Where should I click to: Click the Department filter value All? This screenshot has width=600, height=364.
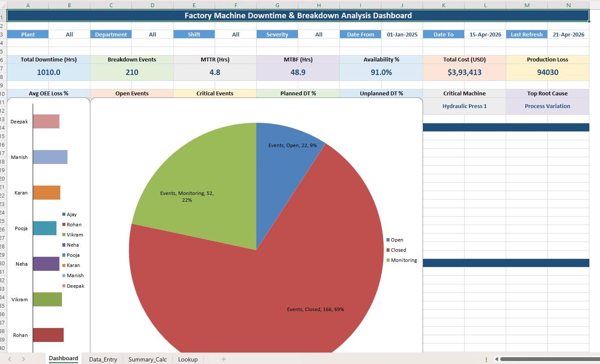(x=152, y=34)
